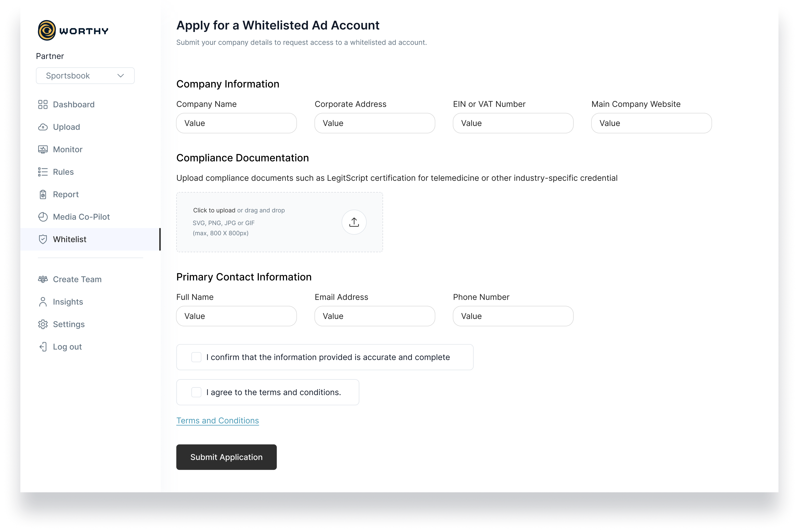Select the Whitelist menu item
Screen dimensions: 798x532
90,239
